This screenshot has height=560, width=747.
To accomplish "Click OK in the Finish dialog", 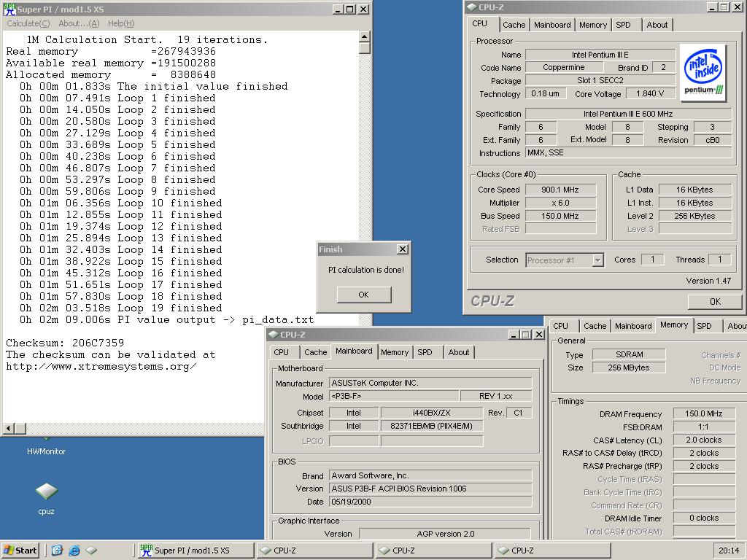I will (x=364, y=295).
